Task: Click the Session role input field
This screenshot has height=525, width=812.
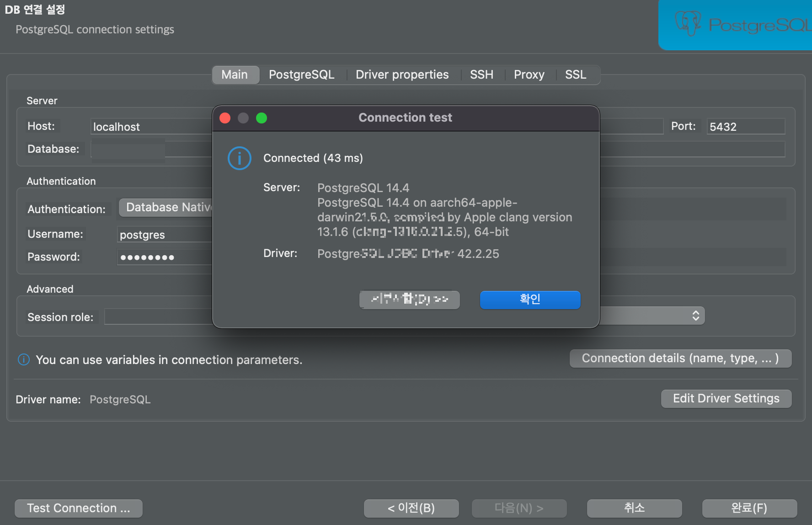Action: [159, 317]
